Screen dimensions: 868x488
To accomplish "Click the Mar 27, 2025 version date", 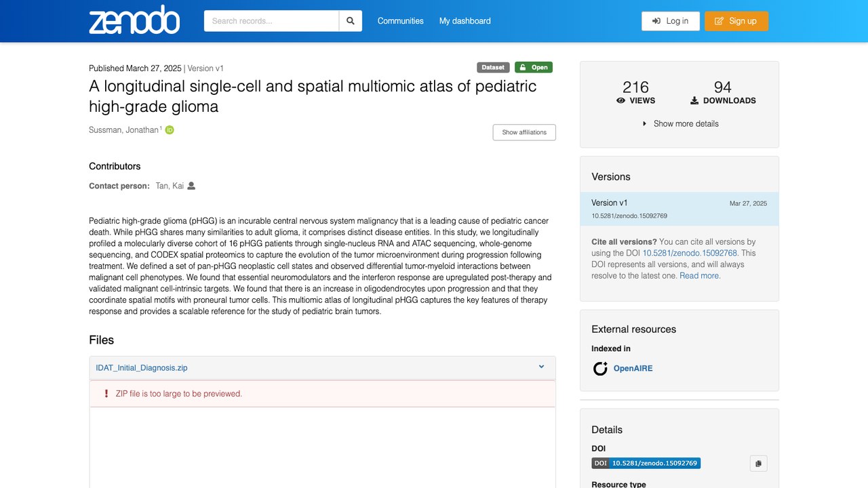I will coord(749,203).
